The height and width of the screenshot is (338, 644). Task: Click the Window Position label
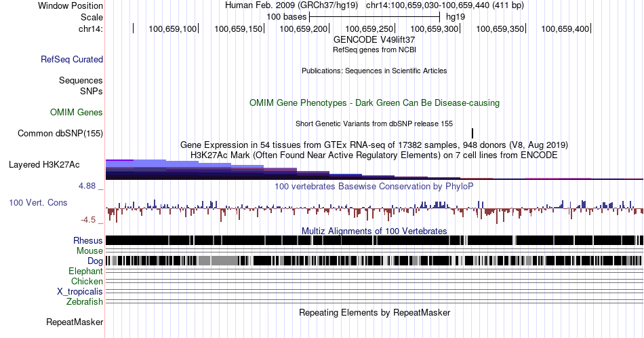[x=71, y=5]
